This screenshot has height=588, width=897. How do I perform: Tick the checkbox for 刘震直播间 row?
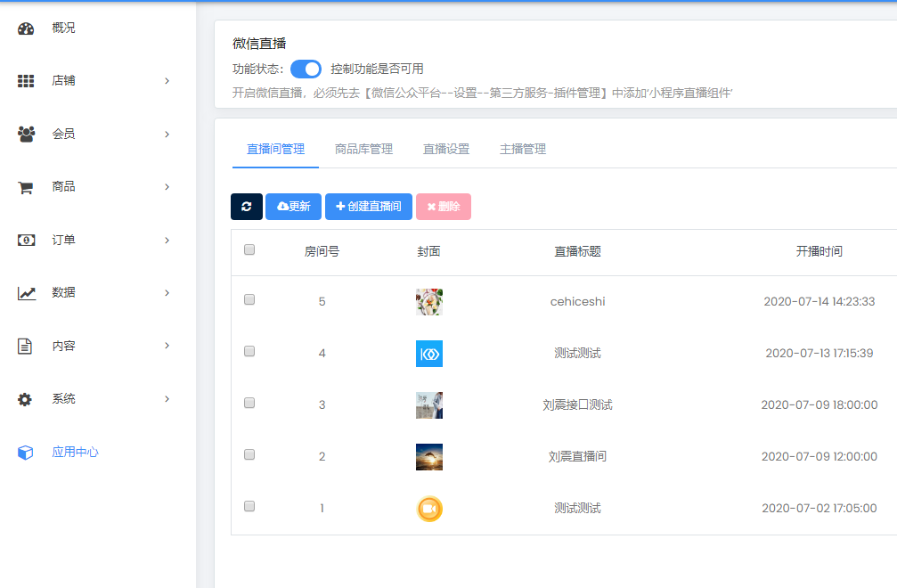249,455
